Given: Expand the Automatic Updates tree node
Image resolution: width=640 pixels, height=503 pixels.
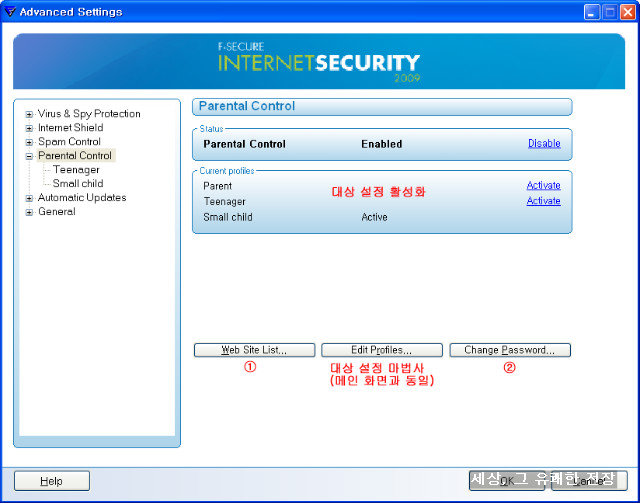Looking at the screenshot, I should tap(29, 198).
